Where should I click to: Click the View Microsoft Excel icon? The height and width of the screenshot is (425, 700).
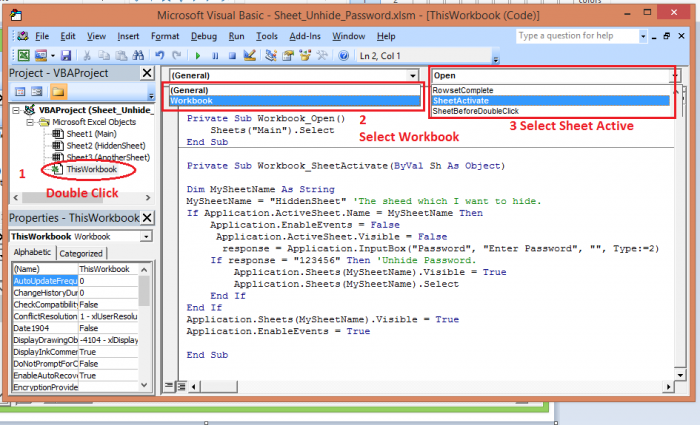[23, 55]
